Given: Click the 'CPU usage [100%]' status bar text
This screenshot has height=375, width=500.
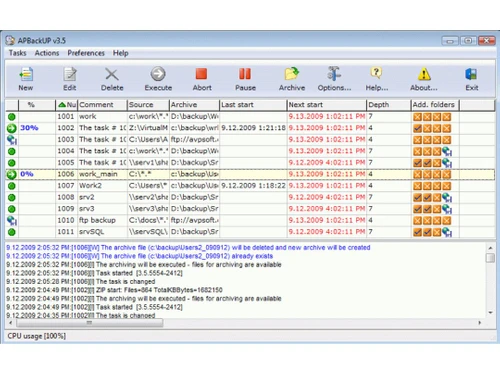Looking at the screenshot, I should (x=36, y=336).
